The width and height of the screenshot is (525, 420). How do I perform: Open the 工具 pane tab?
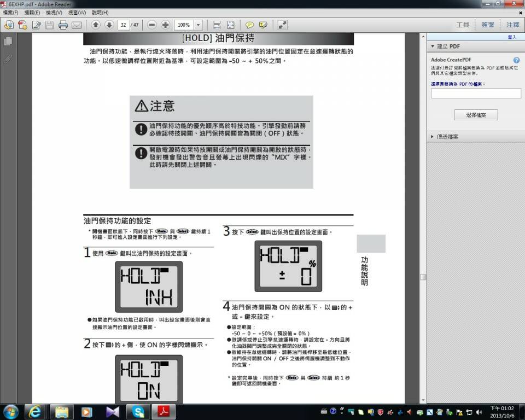pyautogui.click(x=463, y=25)
